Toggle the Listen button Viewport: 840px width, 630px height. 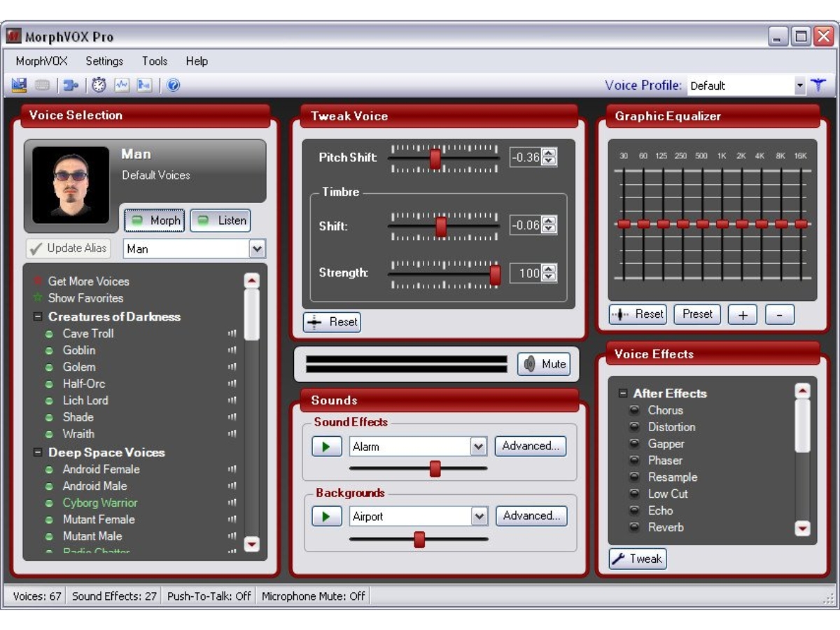[x=220, y=220]
